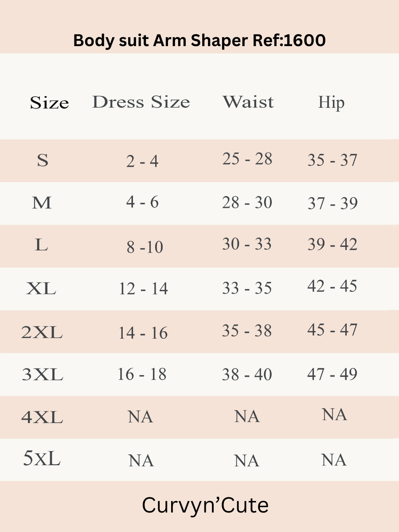Image resolution: width=399 pixels, height=532 pixels.
Task: Select the S size row label
Action: click(x=43, y=160)
